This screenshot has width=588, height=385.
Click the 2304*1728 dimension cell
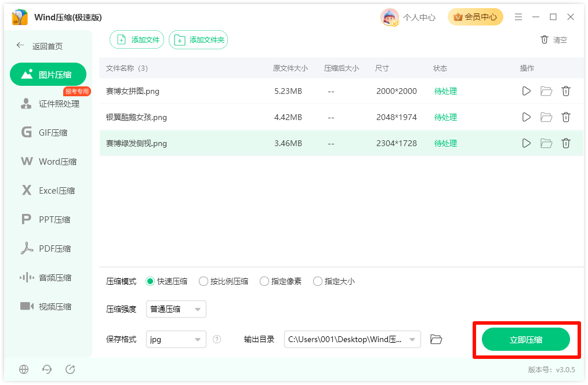[397, 143]
